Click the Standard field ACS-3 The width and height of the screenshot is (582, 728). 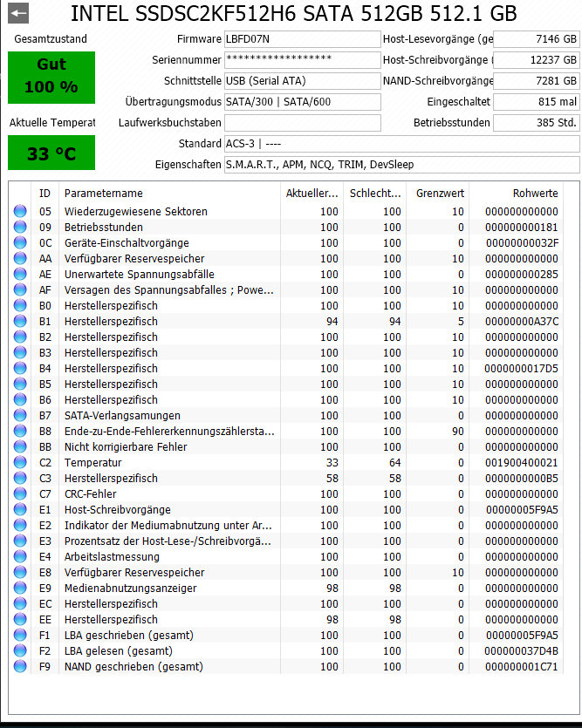(x=401, y=144)
